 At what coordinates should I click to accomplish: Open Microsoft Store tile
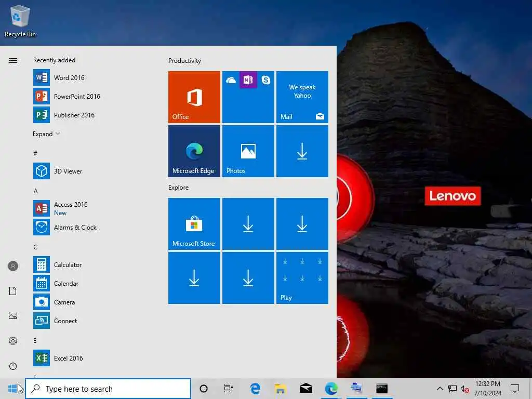(194, 224)
